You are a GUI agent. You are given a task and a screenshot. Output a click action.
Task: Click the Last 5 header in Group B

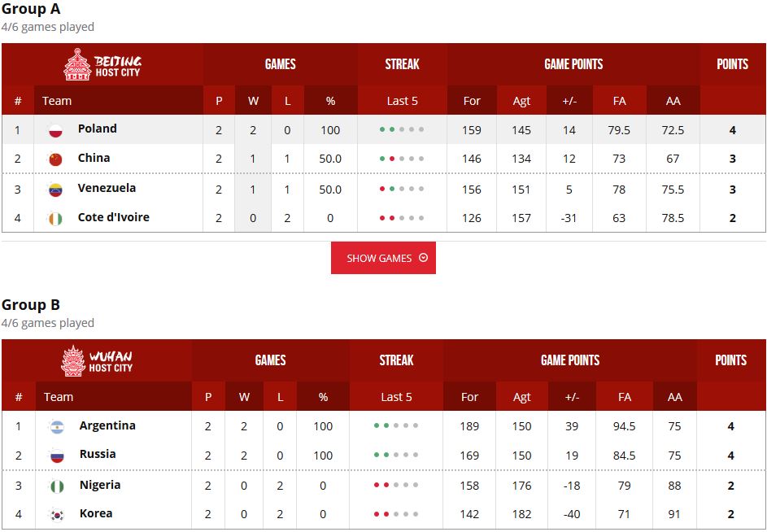(396, 397)
